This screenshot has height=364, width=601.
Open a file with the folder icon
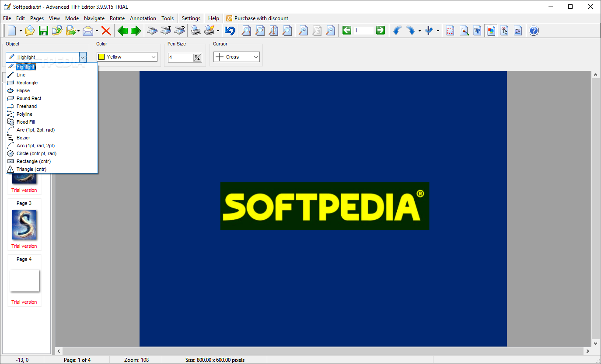tap(30, 31)
